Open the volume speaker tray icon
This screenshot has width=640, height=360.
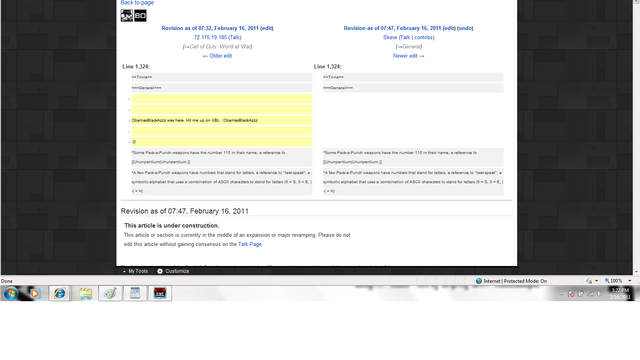coord(599,293)
